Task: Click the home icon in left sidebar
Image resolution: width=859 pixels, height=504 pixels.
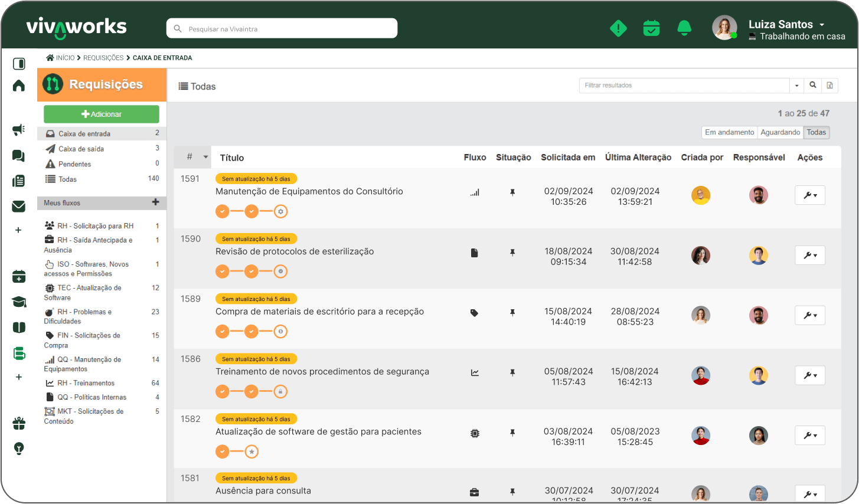Action: pos(19,86)
